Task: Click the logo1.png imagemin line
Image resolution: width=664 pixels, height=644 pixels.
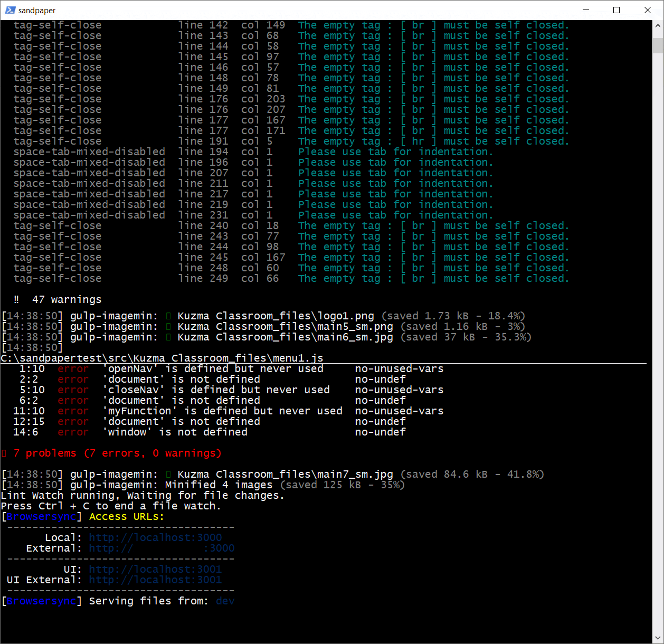Action: pyautogui.click(x=263, y=316)
